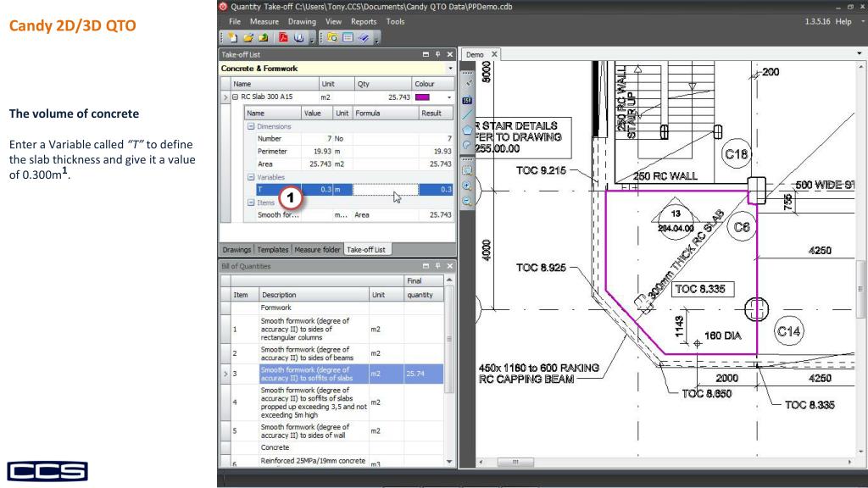Open the Measure menu

(264, 21)
